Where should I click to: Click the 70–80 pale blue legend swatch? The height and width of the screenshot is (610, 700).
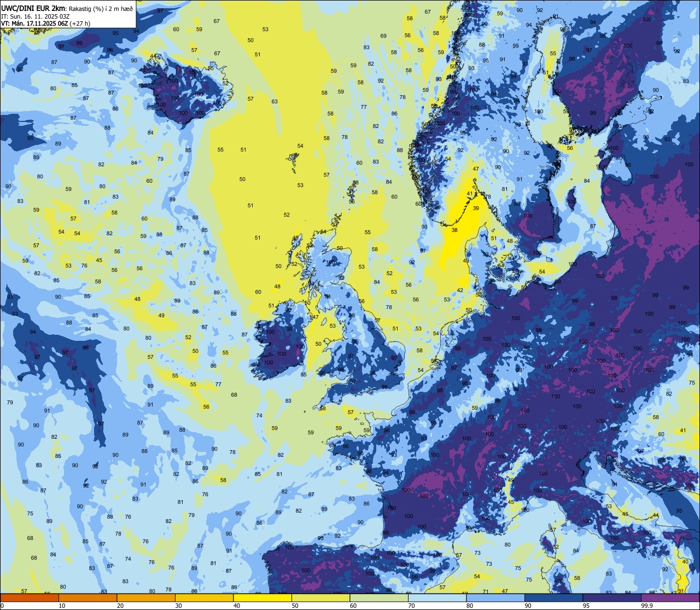(437, 597)
